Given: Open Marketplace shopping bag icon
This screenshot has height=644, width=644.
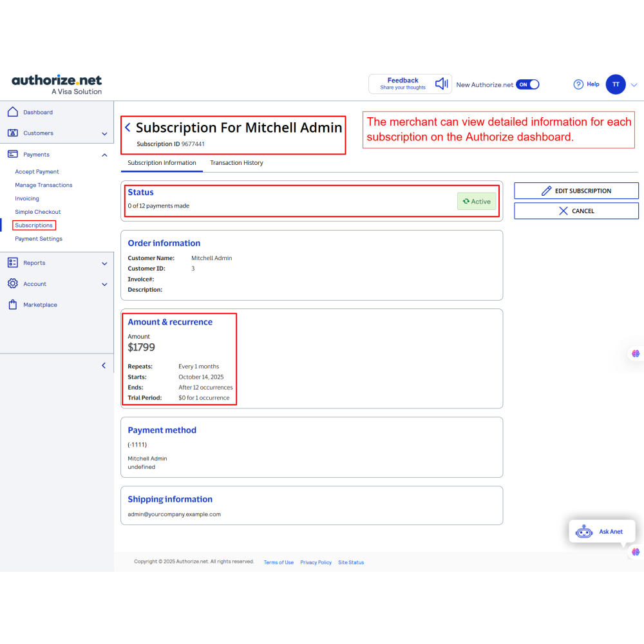Looking at the screenshot, I should pyautogui.click(x=12, y=305).
